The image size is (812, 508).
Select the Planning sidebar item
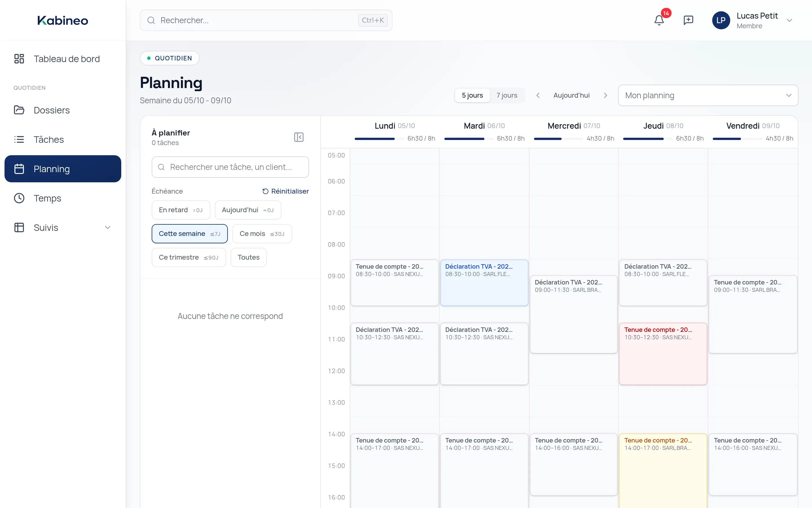[x=63, y=169]
